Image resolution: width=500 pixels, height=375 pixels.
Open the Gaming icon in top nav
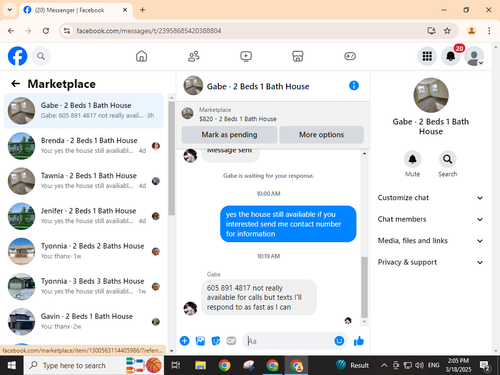(x=350, y=56)
